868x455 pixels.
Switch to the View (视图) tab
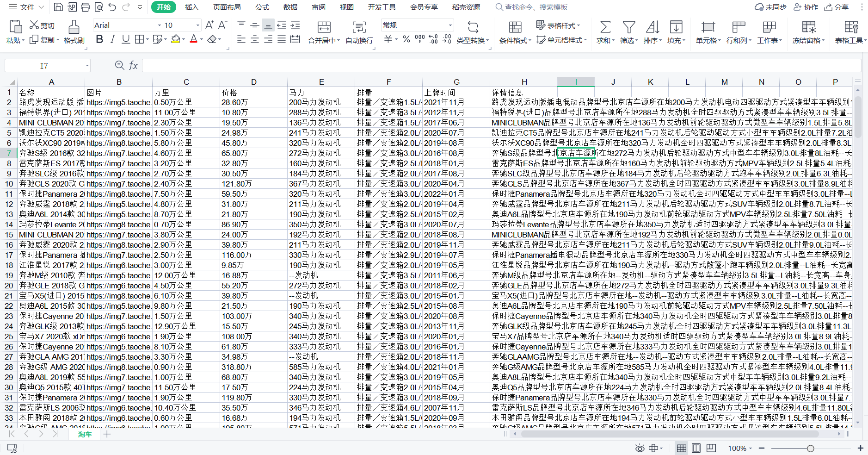click(x=346, y=7)
